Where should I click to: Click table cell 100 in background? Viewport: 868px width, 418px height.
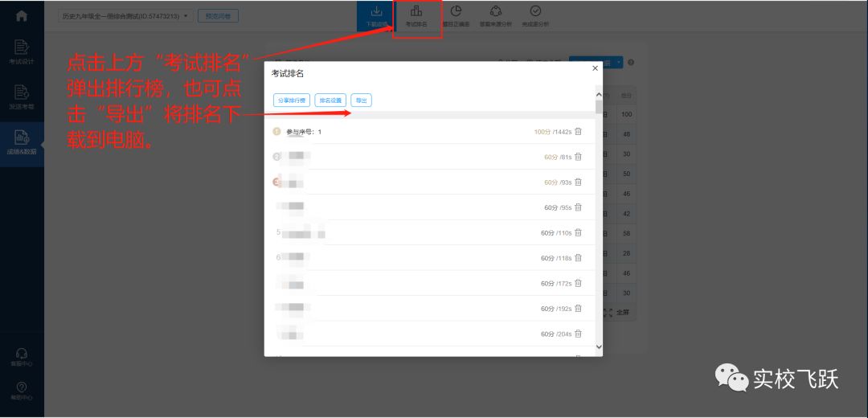tap(627, 115)
